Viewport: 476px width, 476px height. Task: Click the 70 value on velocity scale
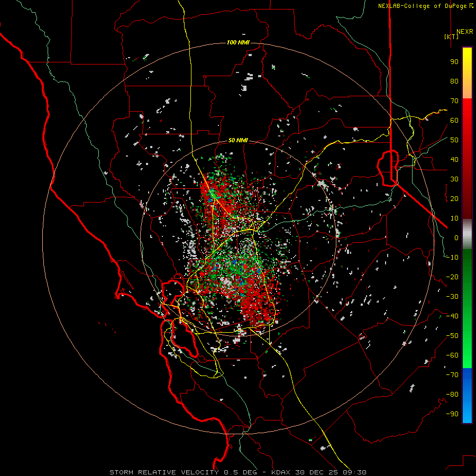point(454,101)
